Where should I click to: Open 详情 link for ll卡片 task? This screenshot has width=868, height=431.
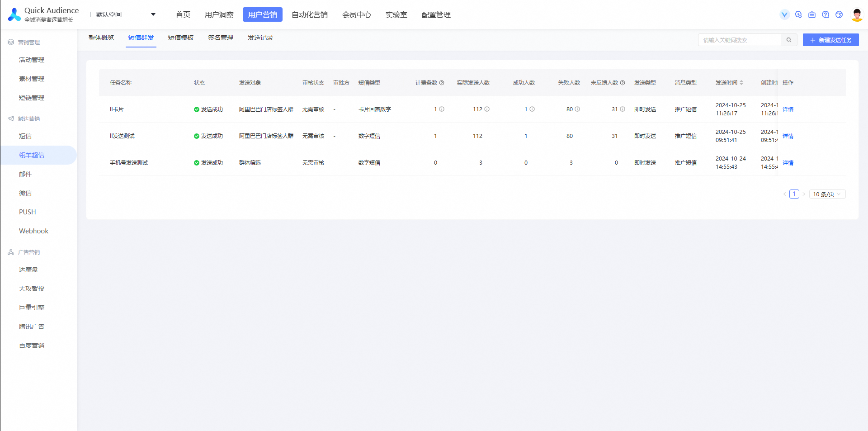click(x=788, y=109)
